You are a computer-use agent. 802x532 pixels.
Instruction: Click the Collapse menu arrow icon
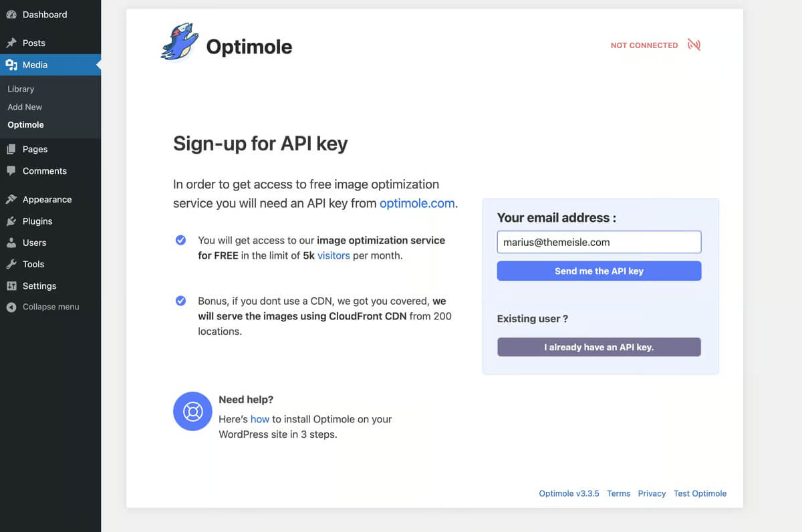click(x=11, y=307)
